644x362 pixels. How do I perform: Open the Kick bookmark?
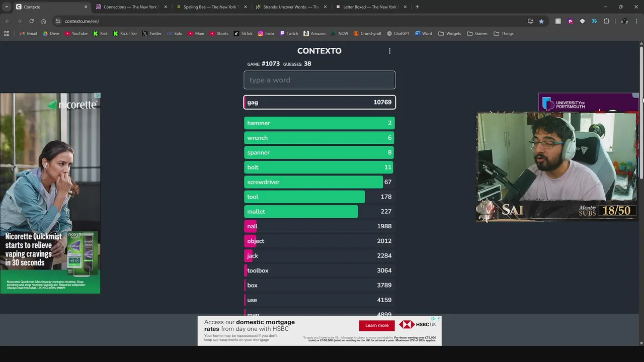100,34
